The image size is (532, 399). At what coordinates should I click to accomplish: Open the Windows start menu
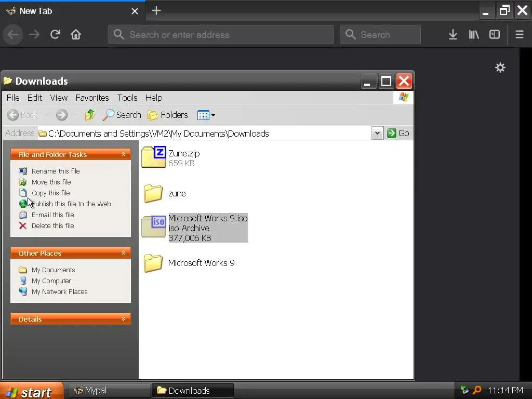click(32, 391)
